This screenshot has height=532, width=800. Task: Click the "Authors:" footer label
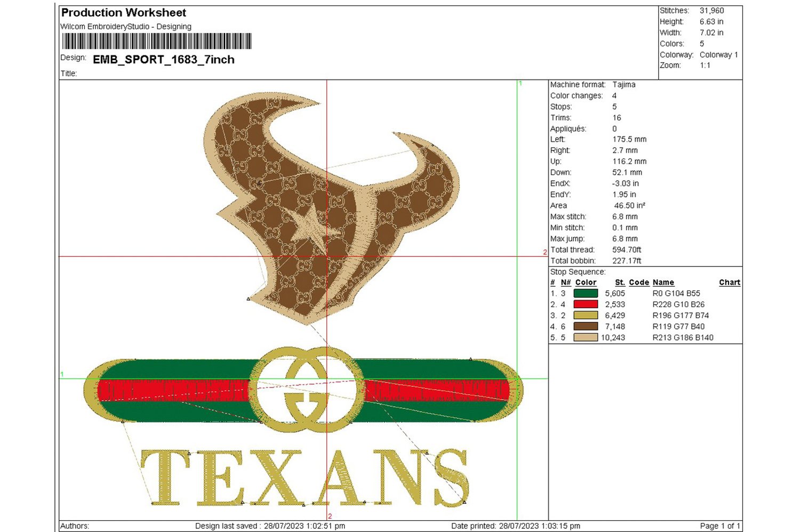75,526
